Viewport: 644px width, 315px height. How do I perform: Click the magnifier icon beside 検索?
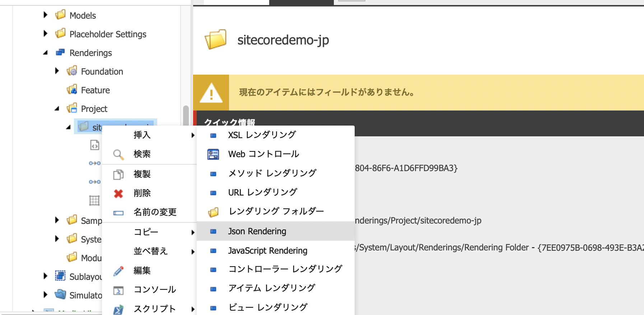(x=118, y=155)
